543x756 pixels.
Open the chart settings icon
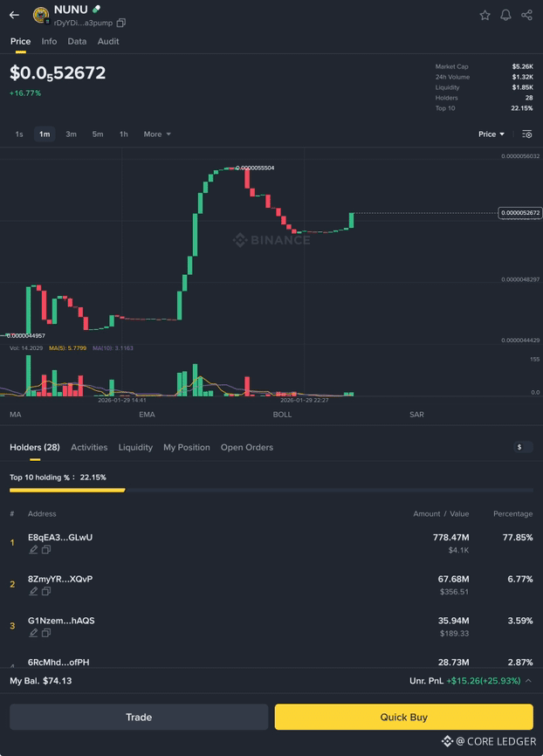click(527, 134)
